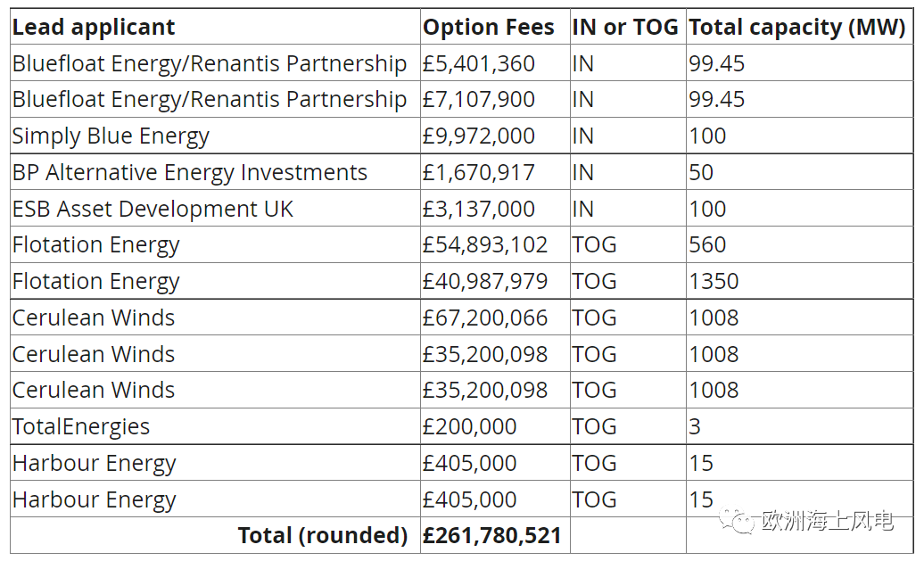Select the TotalEnergies applicant cell
924x561 pixels.
81,426
